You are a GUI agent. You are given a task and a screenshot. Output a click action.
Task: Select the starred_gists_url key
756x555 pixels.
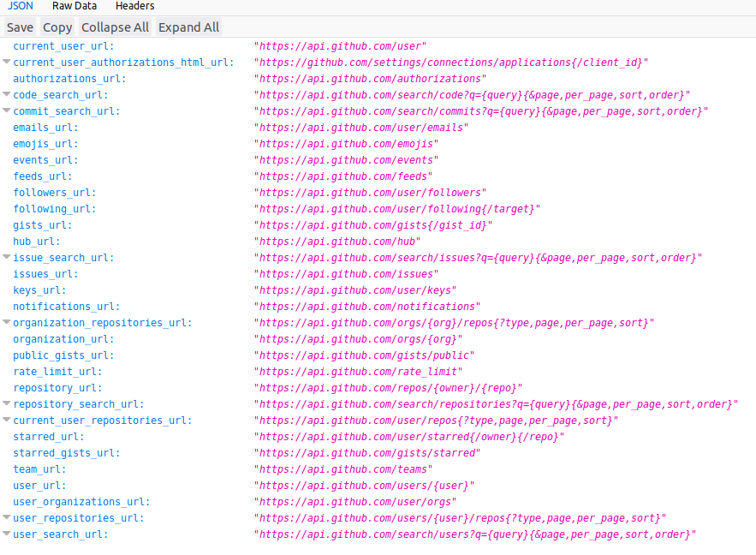coord(66,453)
